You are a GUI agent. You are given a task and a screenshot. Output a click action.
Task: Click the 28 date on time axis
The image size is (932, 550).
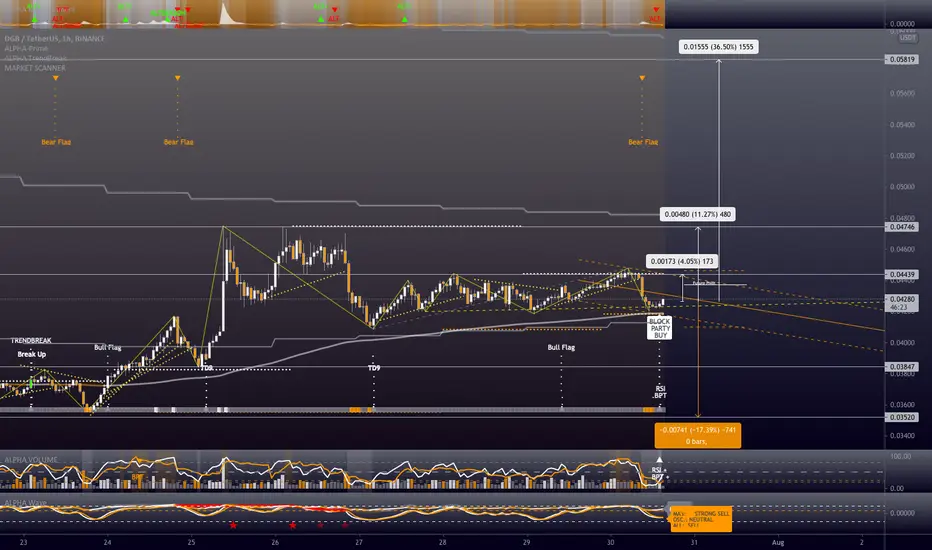442,542
